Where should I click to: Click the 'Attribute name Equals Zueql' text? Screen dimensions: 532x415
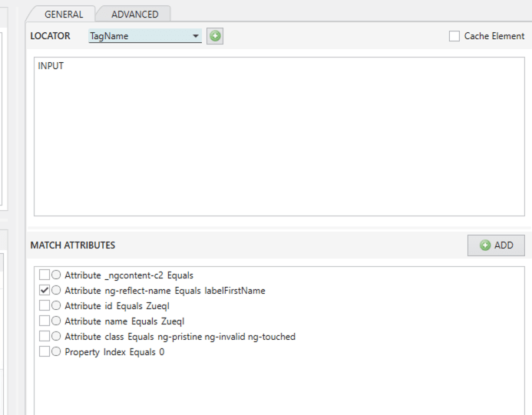pos(124,321)
